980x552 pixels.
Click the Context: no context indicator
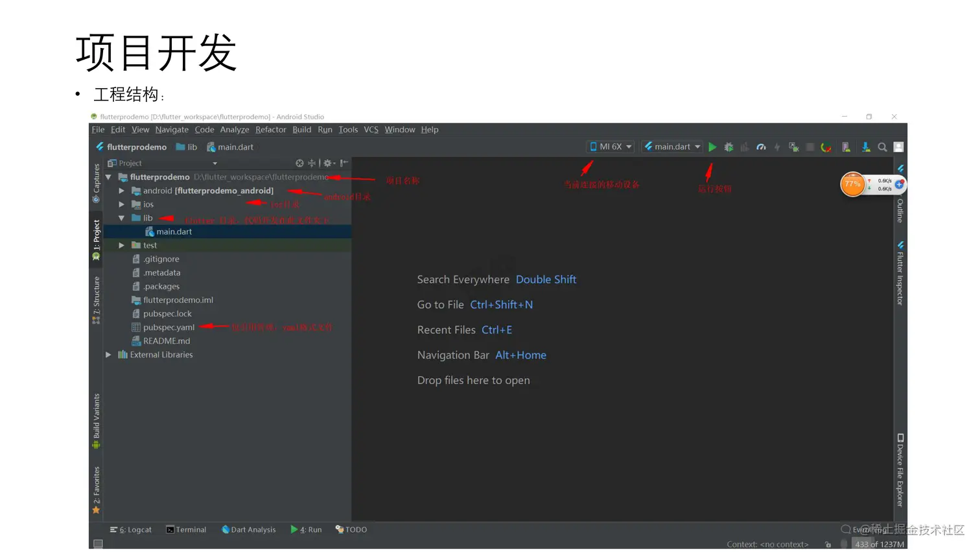tap(767, 544)
